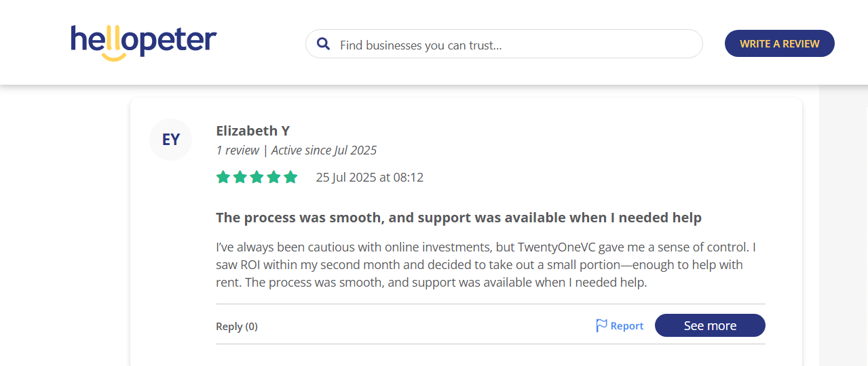This screenshot has width=868, height=366.
Task: Click the EY reviewer avatar
Action: click(x=171, y=140)
